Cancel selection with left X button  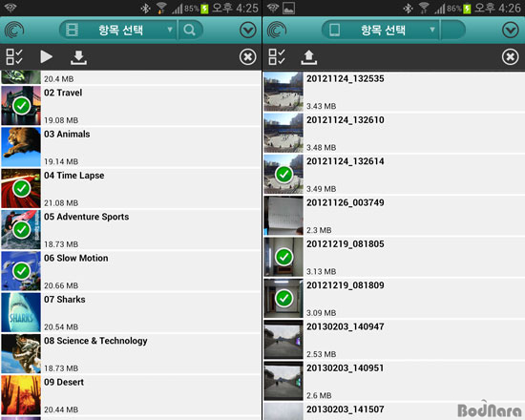(248, 57)
